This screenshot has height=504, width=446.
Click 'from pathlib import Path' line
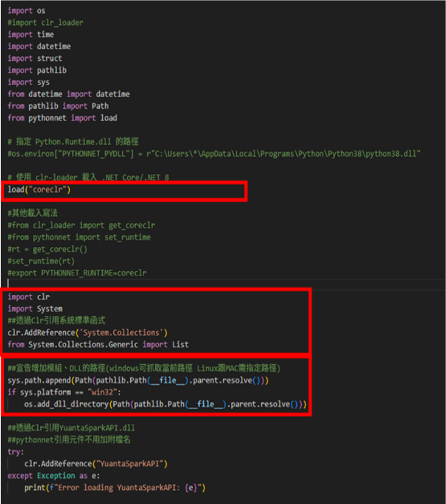pos(58,106)
